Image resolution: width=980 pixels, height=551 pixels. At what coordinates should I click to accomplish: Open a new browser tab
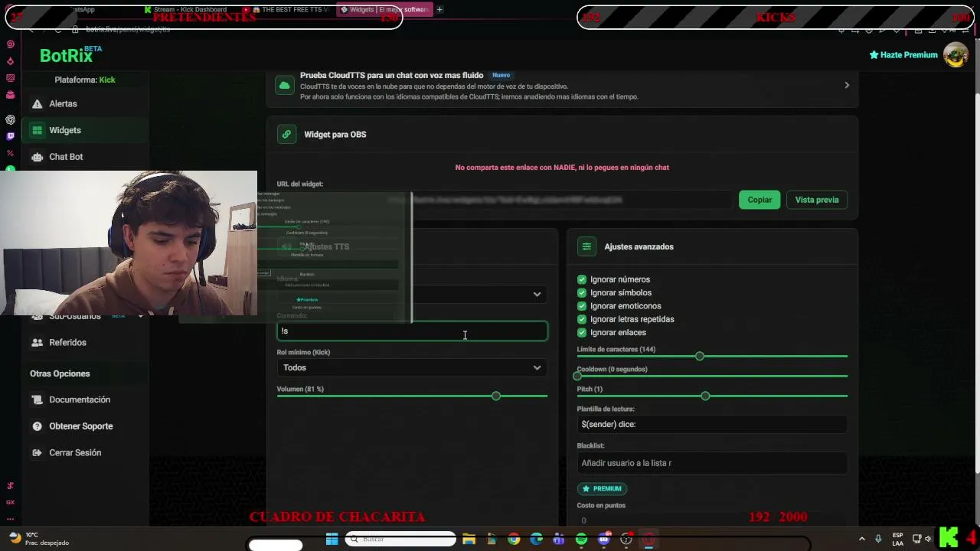(x=439, y=10)
